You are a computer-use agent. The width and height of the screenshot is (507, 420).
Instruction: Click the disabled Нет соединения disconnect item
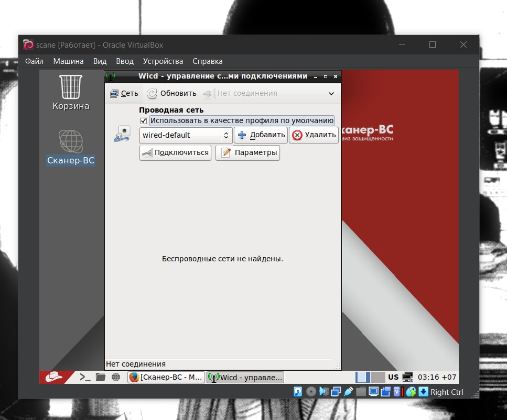click(240, 94)
